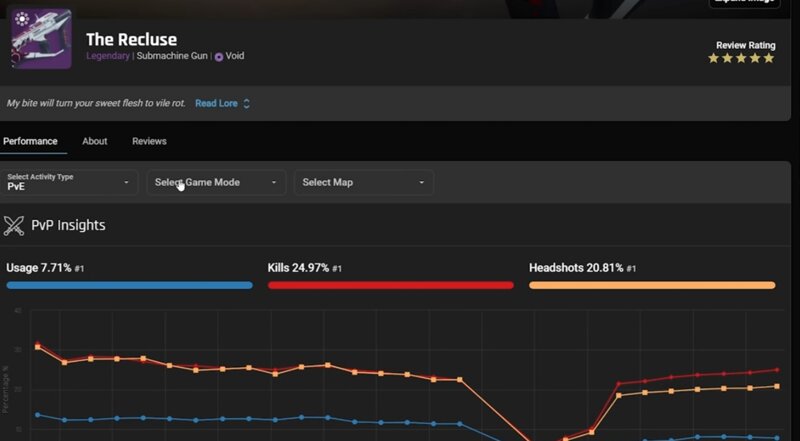
Task: Click the Expand Image button at top
Action: click(745, 3)
